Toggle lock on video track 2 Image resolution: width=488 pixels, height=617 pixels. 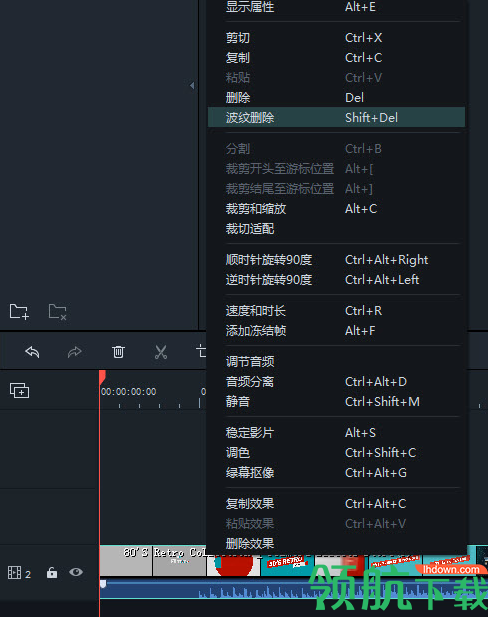click(52, 573)
